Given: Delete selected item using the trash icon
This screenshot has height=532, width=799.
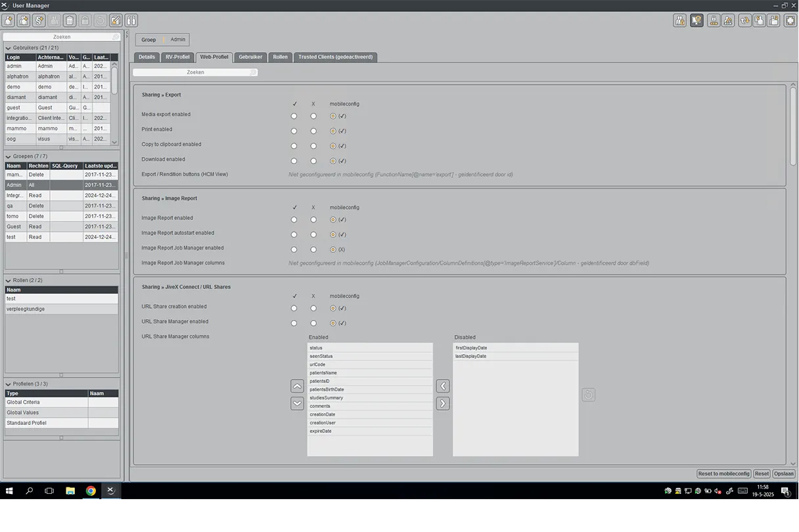Looking at the screenshot, I should point(70,20).
